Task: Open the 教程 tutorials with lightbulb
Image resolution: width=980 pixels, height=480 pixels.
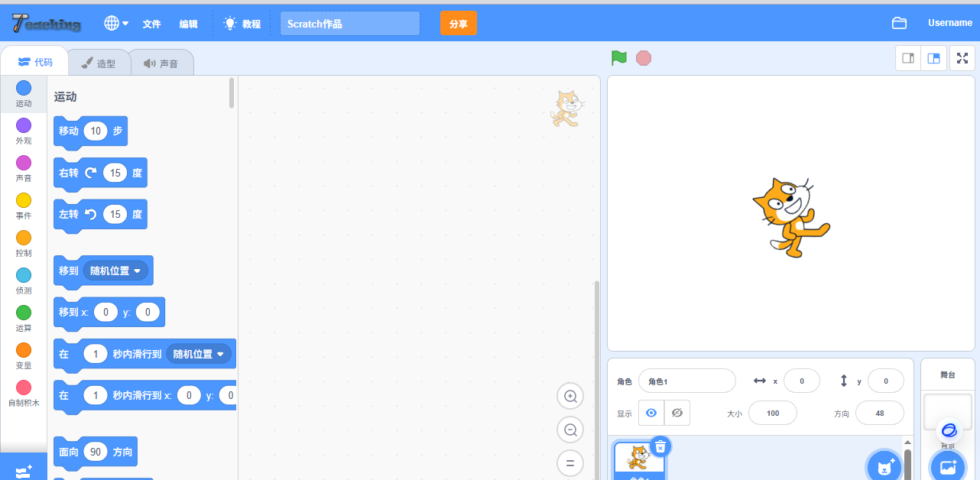Action: 242,24
